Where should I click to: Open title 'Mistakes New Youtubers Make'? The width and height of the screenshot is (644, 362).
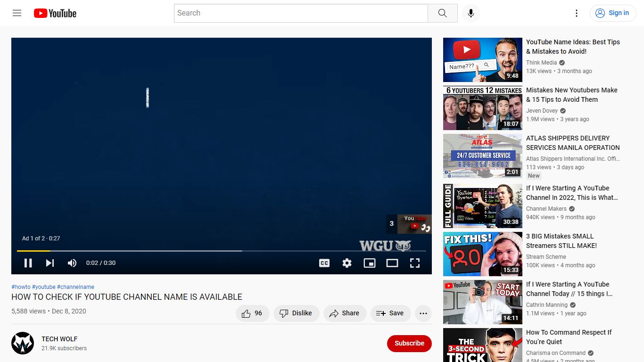pos(572,95)
